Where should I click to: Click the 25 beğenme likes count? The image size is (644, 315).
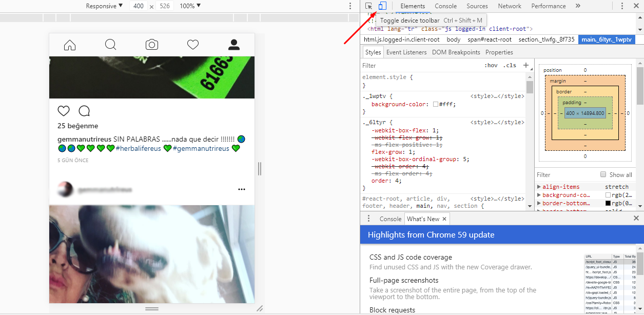click(x=77, y=126)
